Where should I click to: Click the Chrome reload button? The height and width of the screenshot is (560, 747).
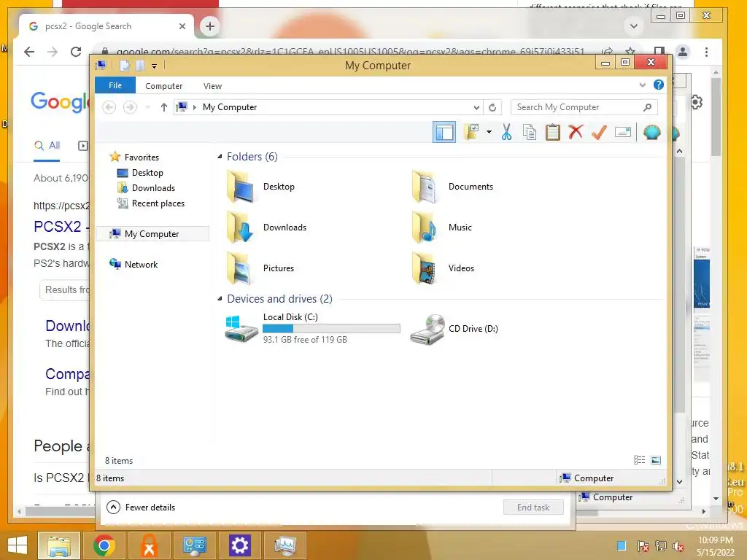tap(76, 52)
